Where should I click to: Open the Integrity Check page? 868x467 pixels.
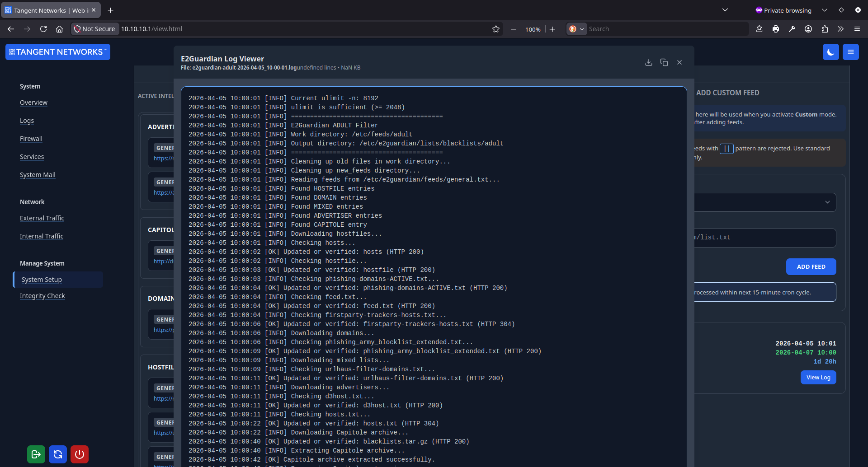point(42,296)
